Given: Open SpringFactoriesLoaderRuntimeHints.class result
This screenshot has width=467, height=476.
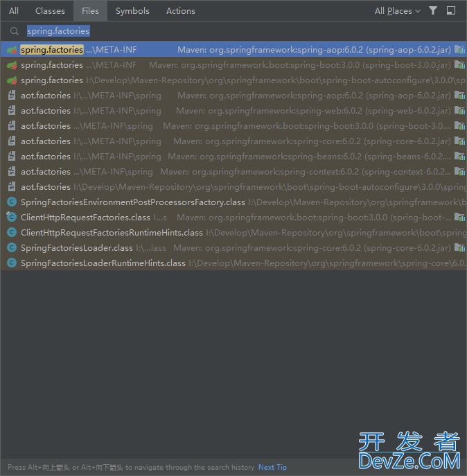Looking at the screenshot, I should point(233,263).
